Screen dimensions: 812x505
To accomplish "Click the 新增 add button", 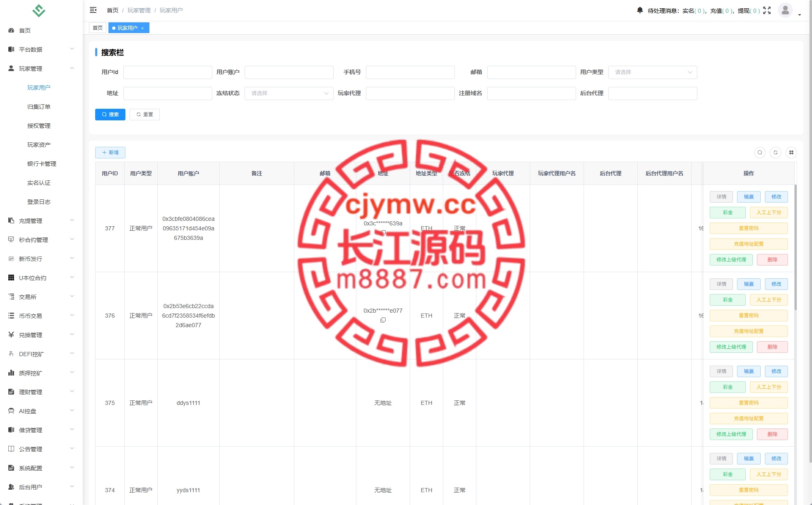I will coord(110,153).
